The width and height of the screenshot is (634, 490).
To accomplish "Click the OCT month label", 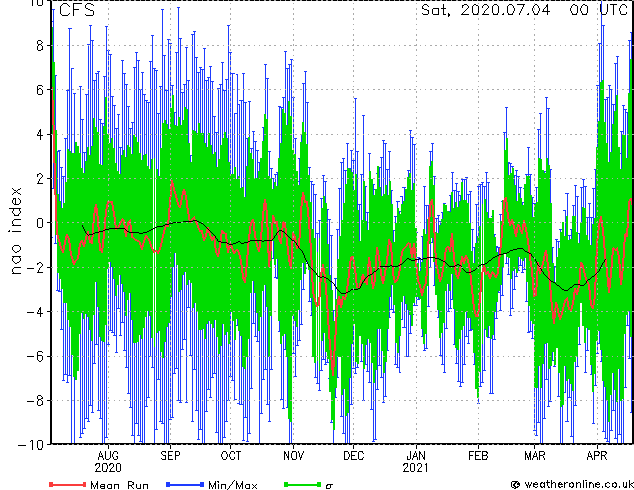I will pyautogui.click(x=231, y=456).
